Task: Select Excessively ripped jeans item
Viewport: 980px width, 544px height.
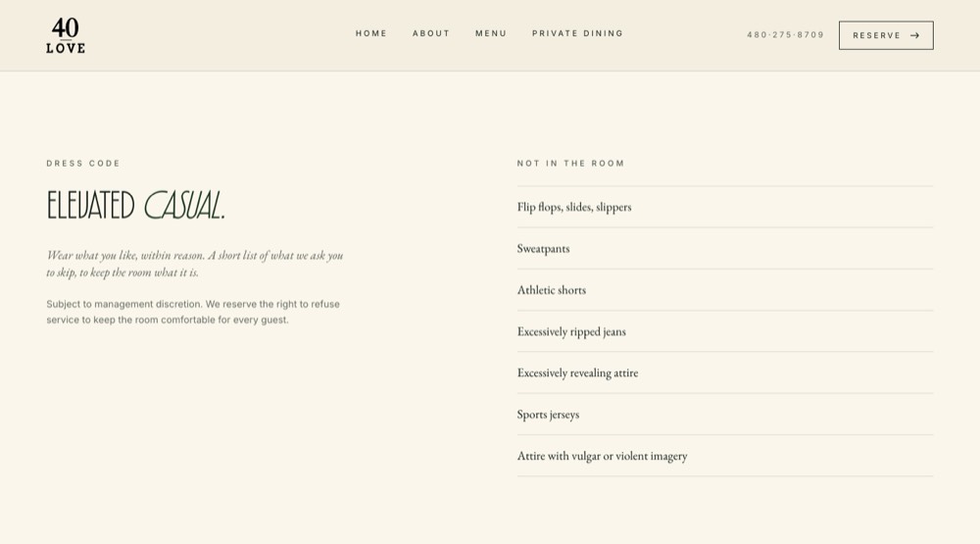Action: point(725,331)
